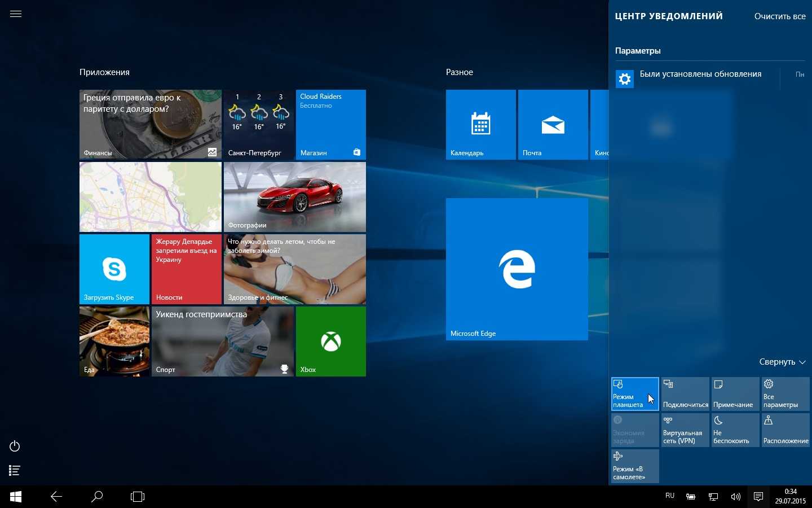Open Все параметры settings quick action
Viewport: 812px width, 508px height.
click(785, 394)
